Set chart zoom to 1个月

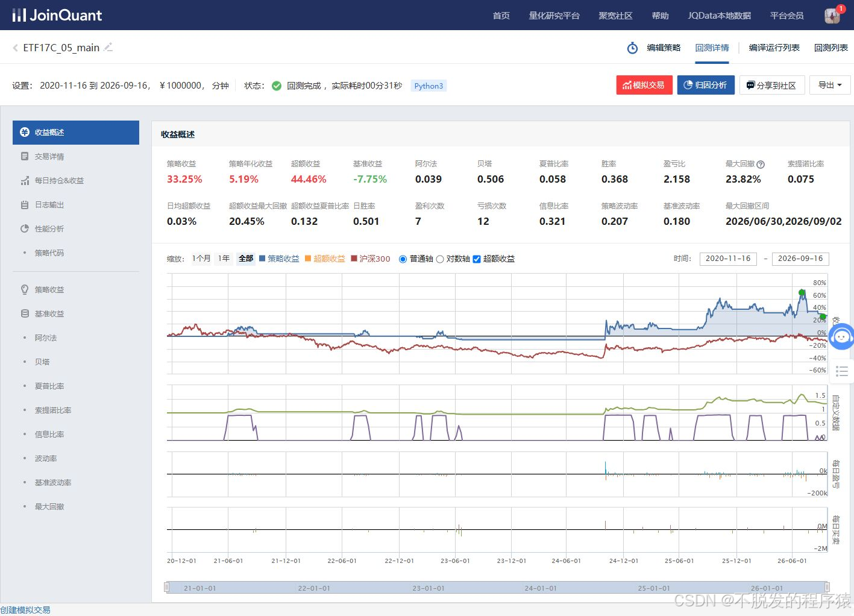coord(201,259)
